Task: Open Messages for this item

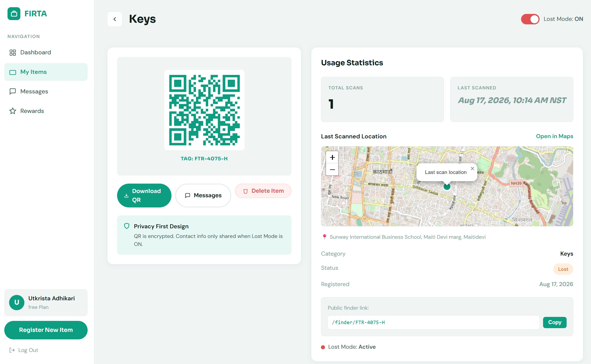Action: [x=203, y=195]
